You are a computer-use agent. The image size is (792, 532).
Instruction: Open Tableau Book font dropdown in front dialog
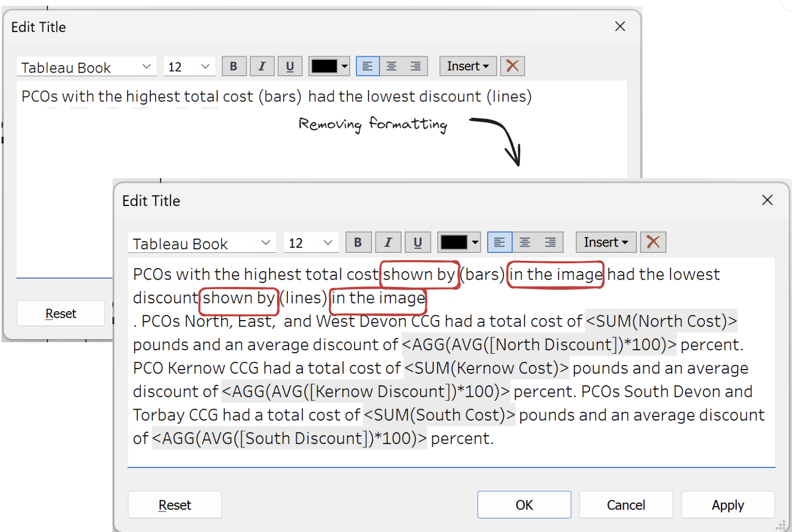202,243
